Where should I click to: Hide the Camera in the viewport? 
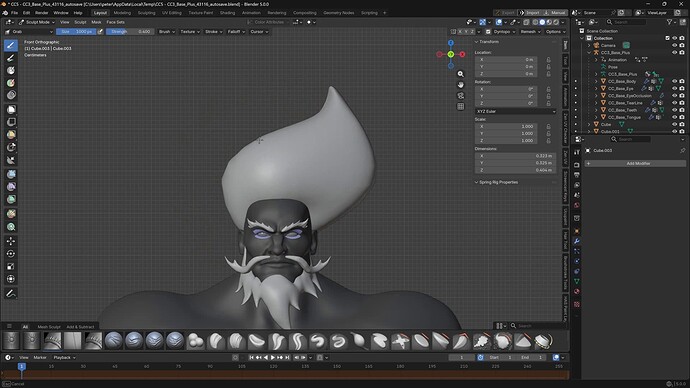tap(674, 45)
